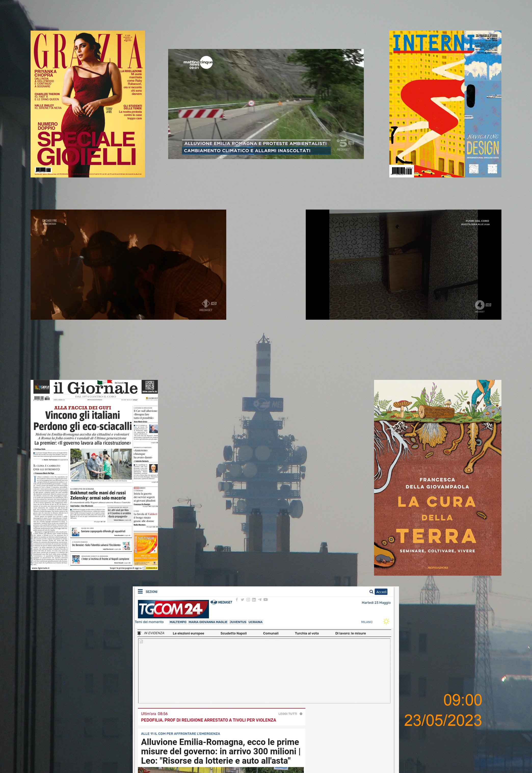Click the IN EVIDENZA bell icon
Screen dimensions: 532x773
tap(139, 633)
